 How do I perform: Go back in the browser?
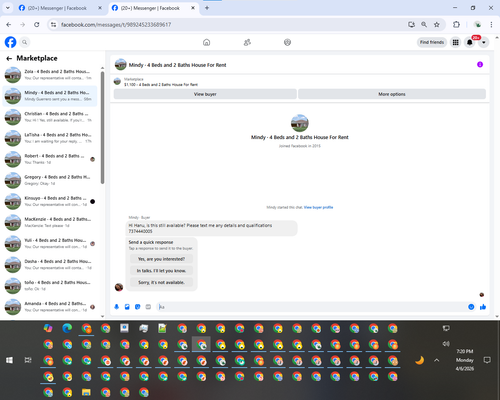(x=9, y=25)
